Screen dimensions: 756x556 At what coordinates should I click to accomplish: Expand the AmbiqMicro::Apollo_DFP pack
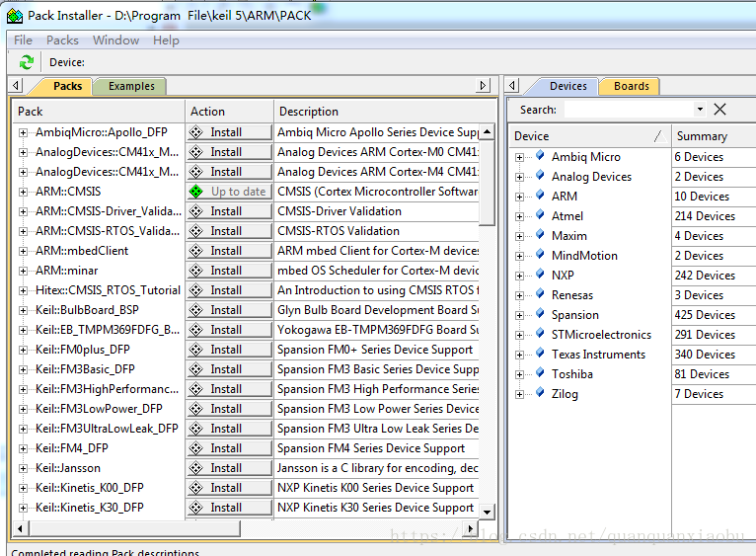23,132
